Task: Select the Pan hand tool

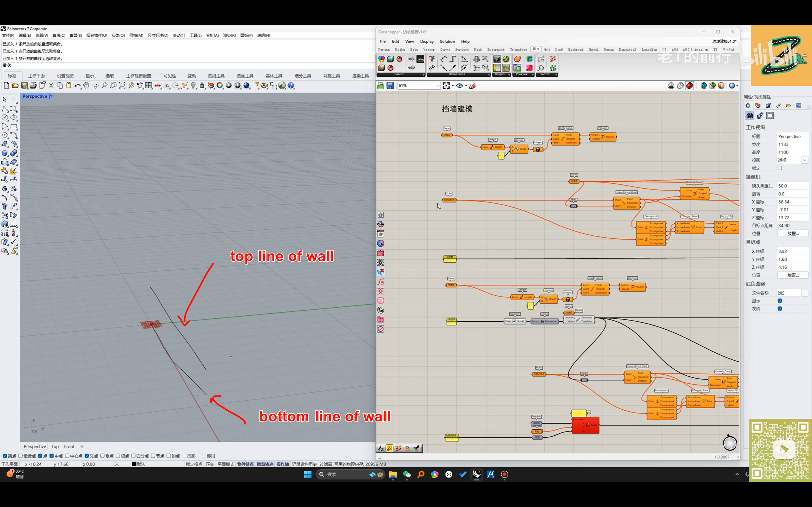Action: click(86, 86)
